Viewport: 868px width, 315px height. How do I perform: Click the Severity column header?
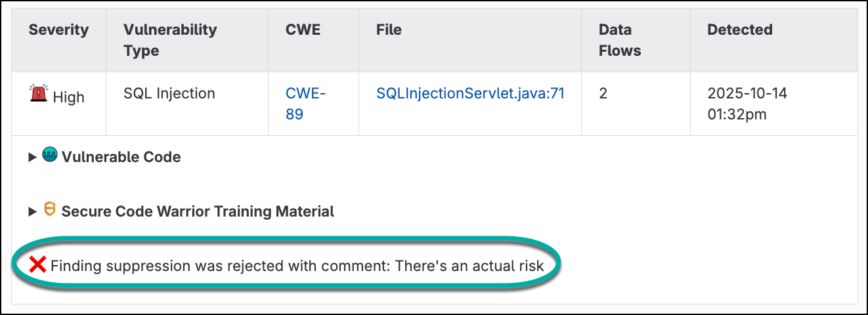tap(58, 30)
